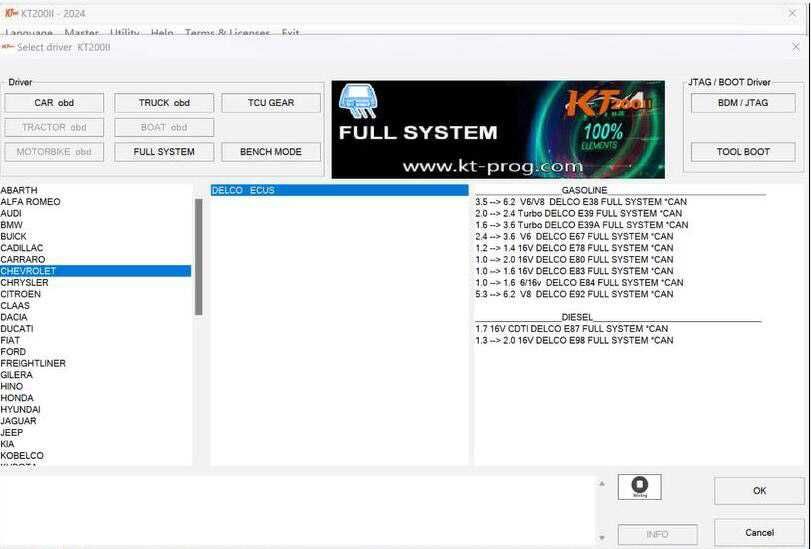Click the DELCO E67 FULL SYSTEM line
Viewport: 811px width, 549px height.
click(574, 236)
